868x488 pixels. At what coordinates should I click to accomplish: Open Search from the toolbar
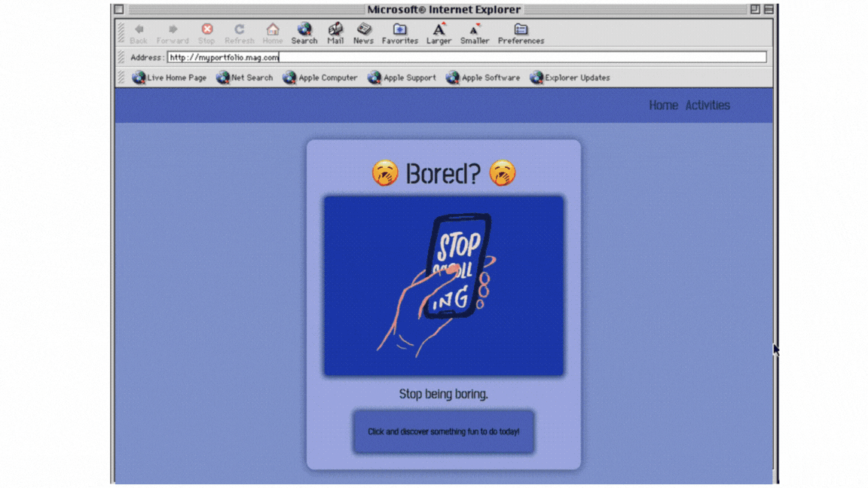coord(304,33)
